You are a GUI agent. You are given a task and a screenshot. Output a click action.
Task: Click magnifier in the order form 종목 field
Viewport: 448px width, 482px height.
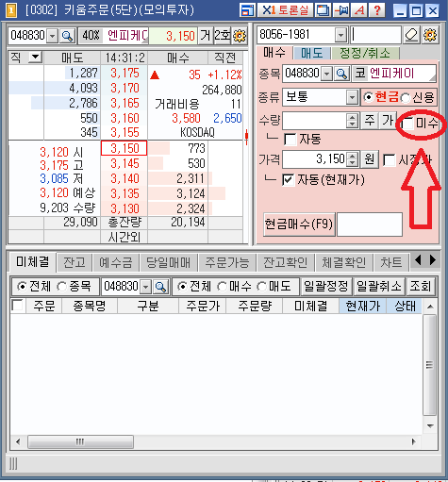click(341, 74)
